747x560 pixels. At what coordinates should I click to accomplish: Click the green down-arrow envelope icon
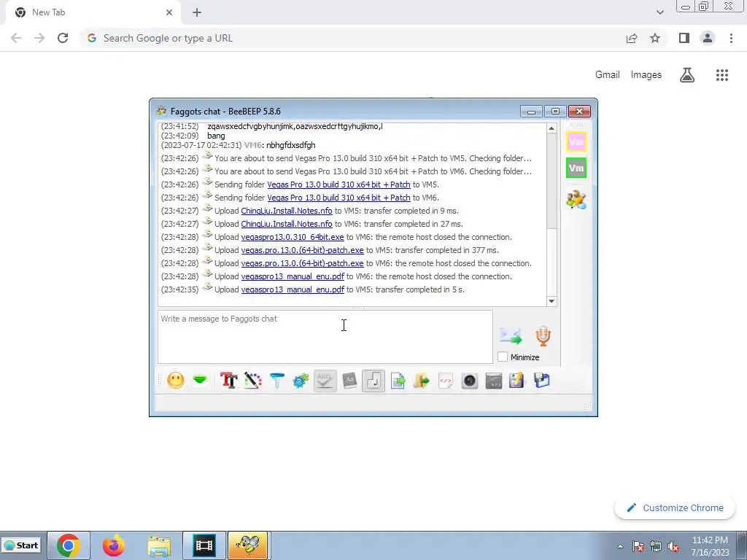(x=200, y=380)
